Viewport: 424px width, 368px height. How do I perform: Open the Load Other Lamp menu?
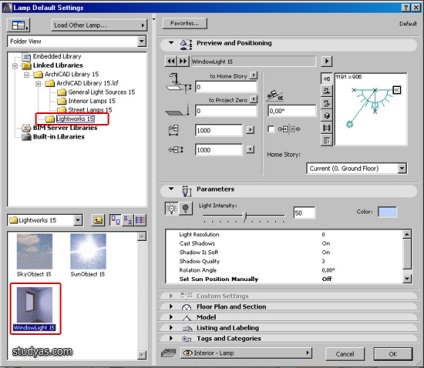tap(99, 25)
